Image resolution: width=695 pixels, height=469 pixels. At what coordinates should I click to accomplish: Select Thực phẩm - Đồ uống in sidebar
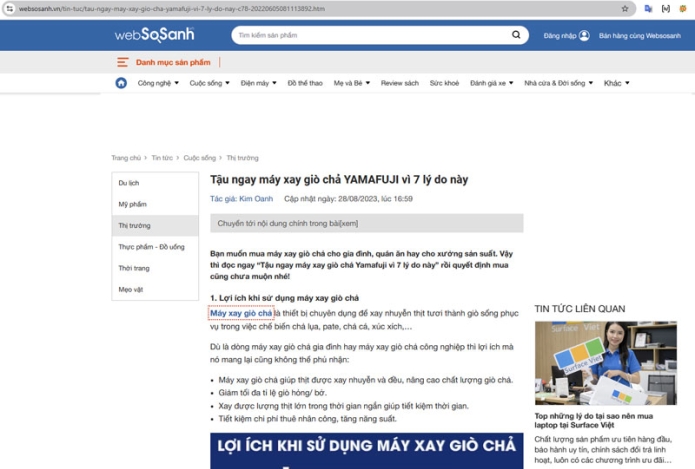(x=155, y=246)
